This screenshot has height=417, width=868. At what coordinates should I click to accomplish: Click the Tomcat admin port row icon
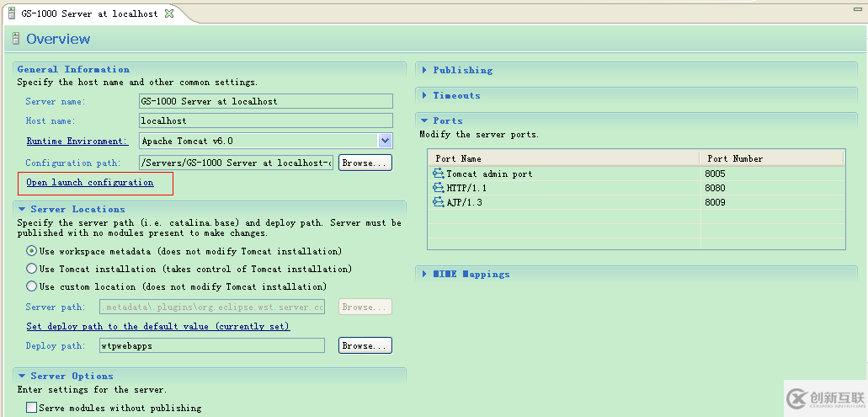(439, 174)
